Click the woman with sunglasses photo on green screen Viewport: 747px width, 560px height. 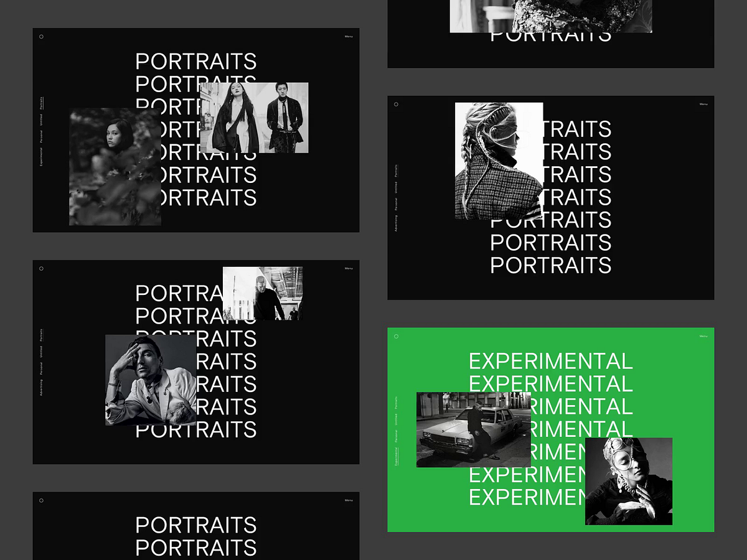pos(629,480)
